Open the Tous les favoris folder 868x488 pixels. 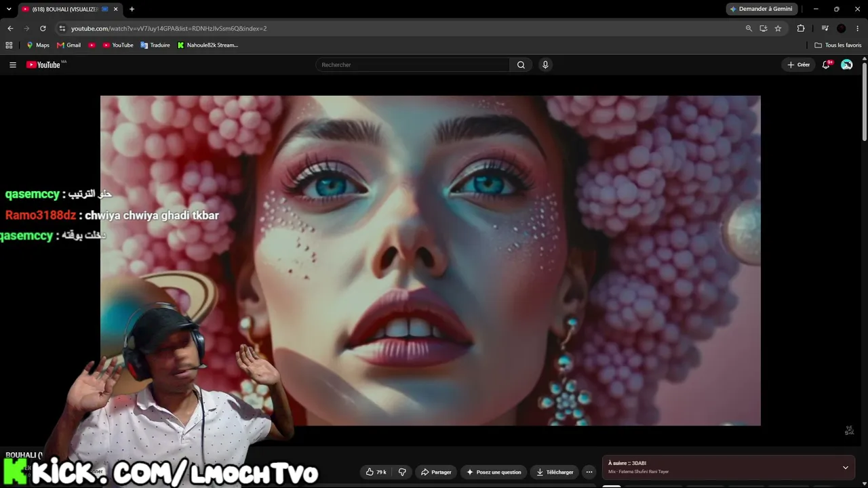click(837, 45)
